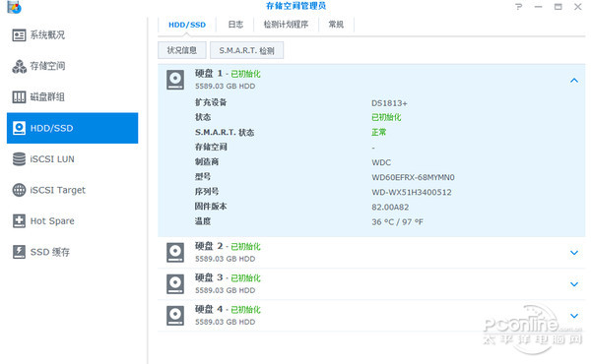
Task: Click the 扩充设备 field label
Action: (x=211, y=102)
